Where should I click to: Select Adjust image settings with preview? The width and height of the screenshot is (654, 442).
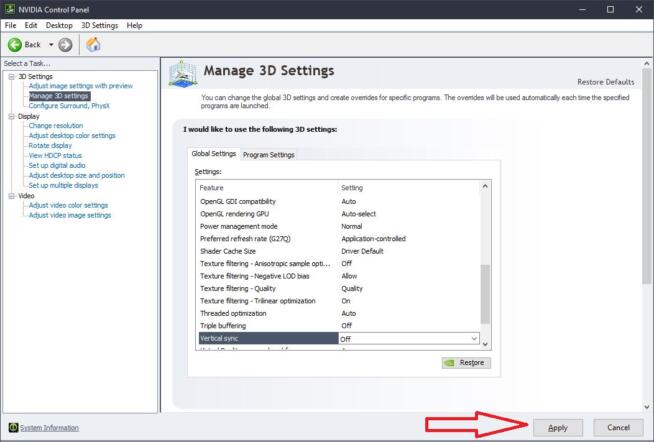[x=80, y=86]
